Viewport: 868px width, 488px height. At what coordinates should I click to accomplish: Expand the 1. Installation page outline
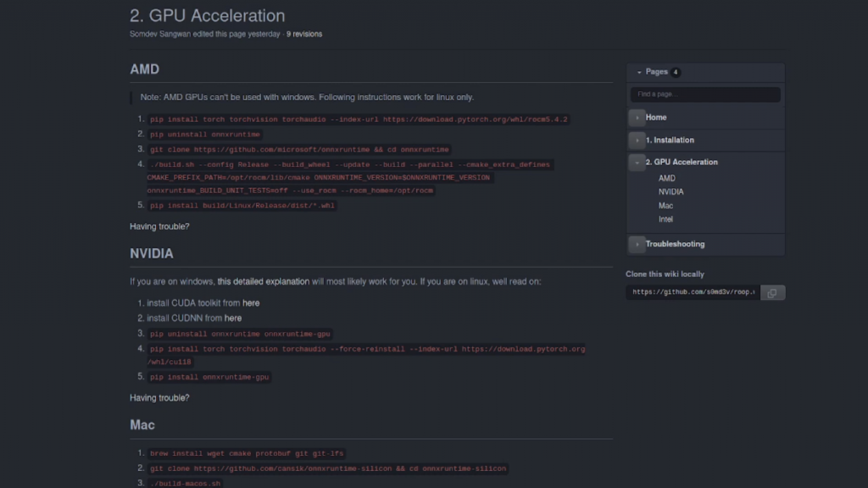[637, 140]
